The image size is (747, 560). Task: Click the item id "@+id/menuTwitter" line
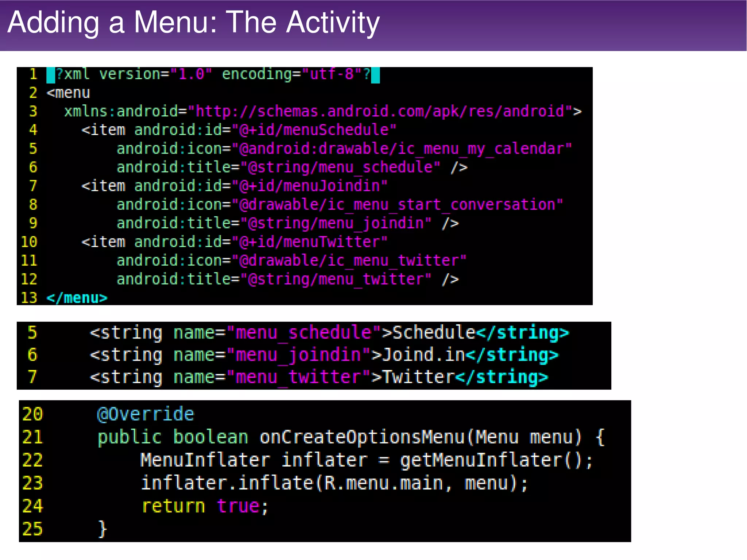(x=234, y=242)
